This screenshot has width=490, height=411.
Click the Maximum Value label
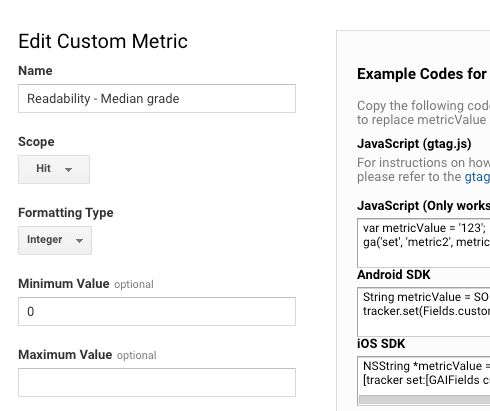click(x=65, y=355)
